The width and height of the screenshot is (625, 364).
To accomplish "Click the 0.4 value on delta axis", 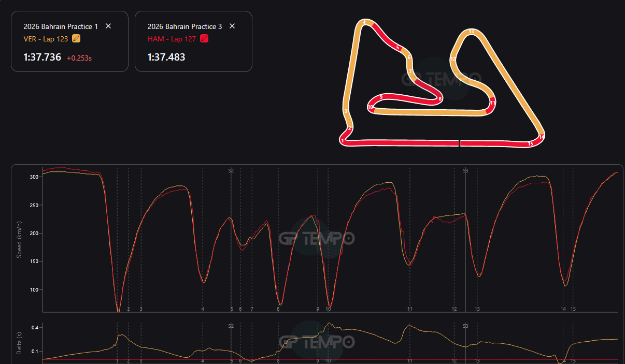I will pos(35,328).
